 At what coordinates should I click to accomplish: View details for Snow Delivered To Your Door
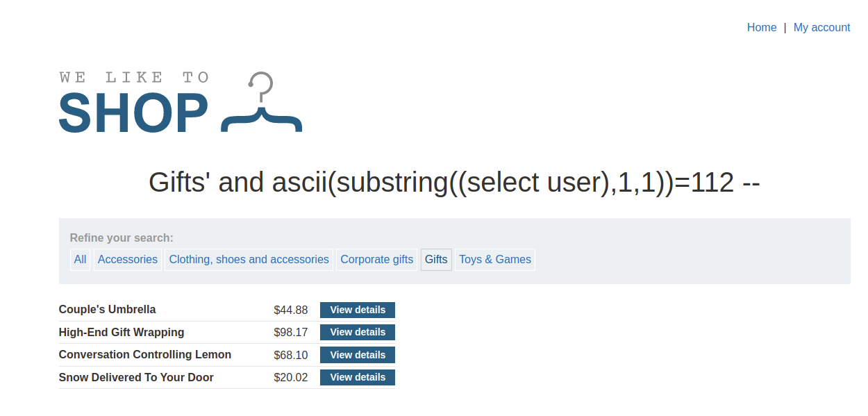358,377
